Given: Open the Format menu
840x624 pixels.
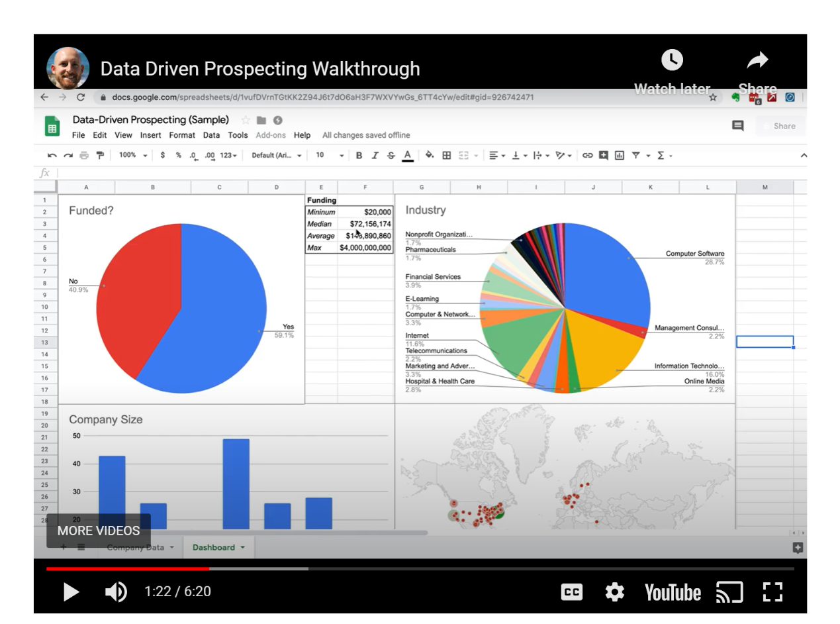Looking at the screenshot, I should [182, 135].
